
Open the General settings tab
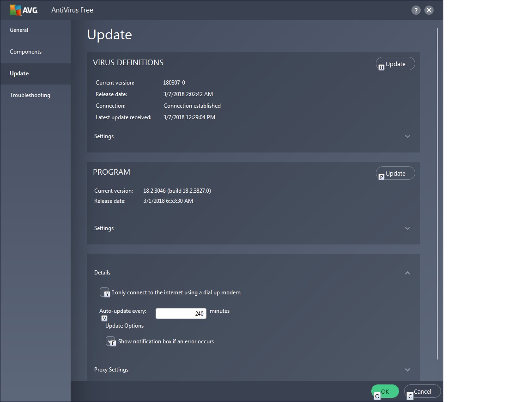[x=19, y=30]
